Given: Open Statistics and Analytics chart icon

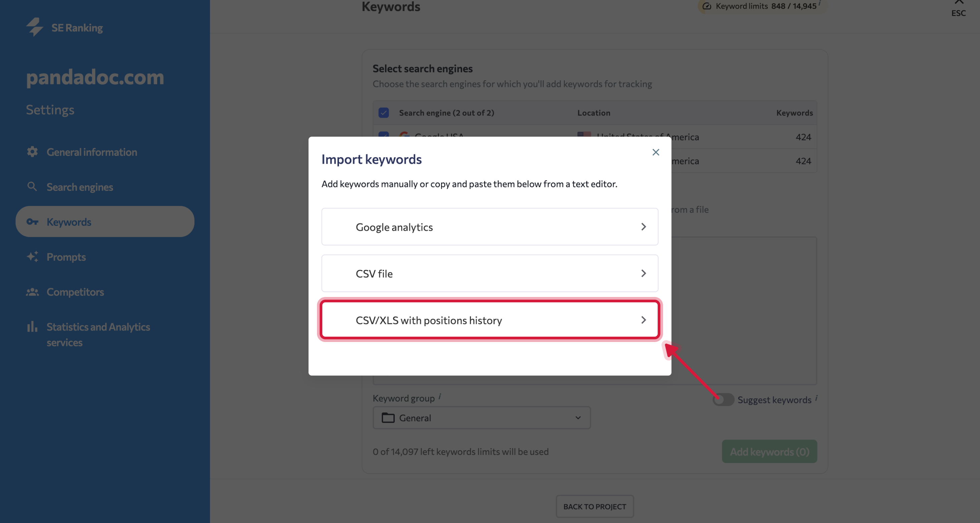Looking at the screenshot, I should (x=32, y=326).
